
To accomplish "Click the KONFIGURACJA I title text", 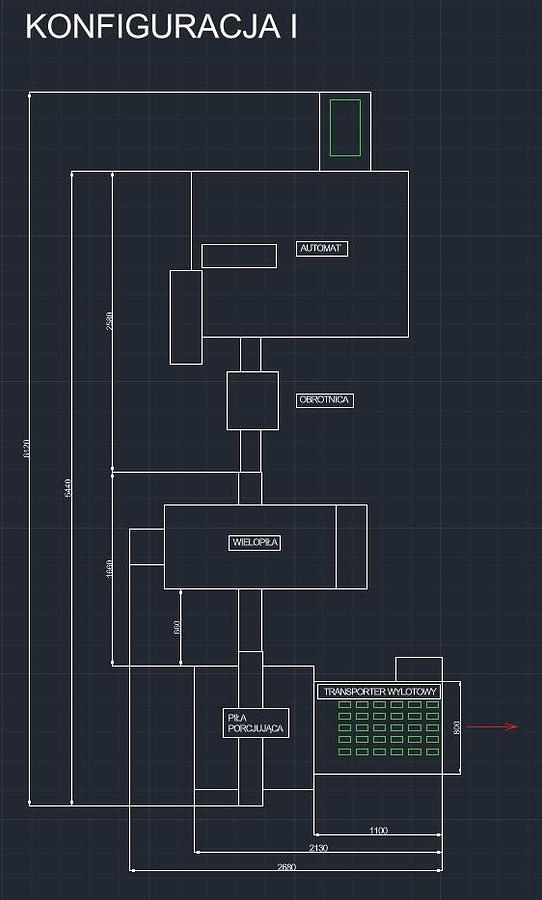I will [x=161, y=28].
